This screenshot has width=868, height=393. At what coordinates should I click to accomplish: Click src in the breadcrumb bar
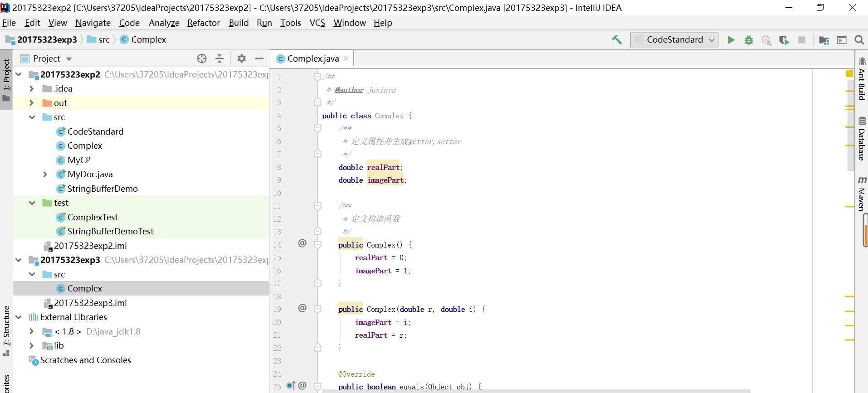(98, 39)
